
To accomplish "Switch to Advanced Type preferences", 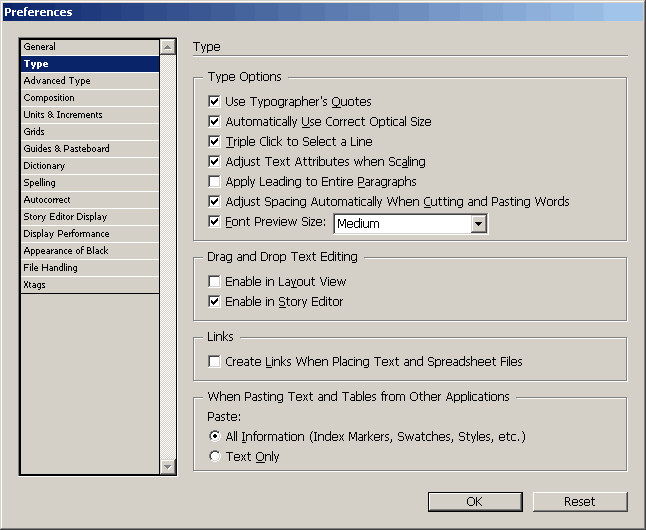I will (x=90, y=81).
